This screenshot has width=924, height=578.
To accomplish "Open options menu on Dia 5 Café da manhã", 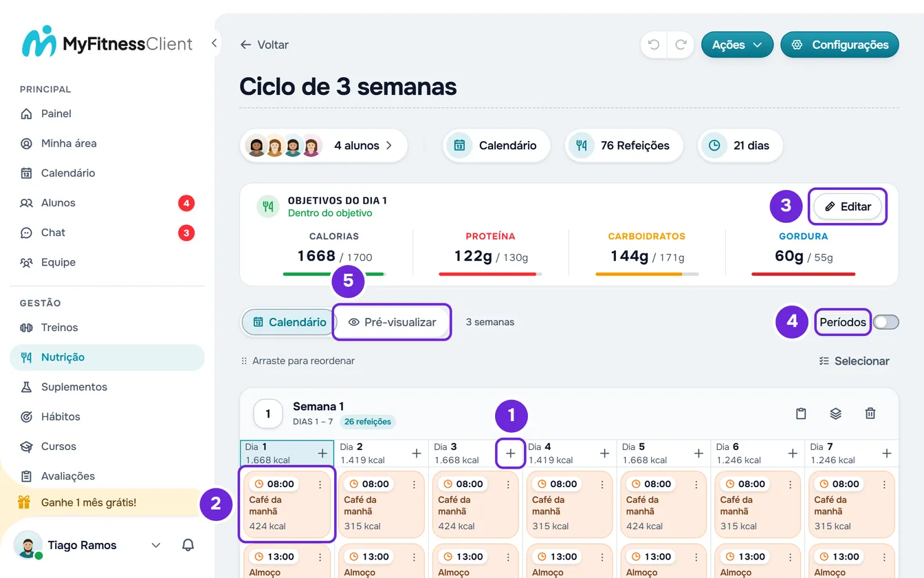I will (x=696, y=484).
